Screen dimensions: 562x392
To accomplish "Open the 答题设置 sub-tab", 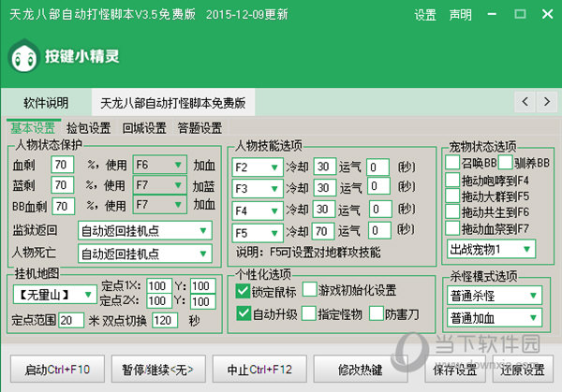I will coord(200,128).
